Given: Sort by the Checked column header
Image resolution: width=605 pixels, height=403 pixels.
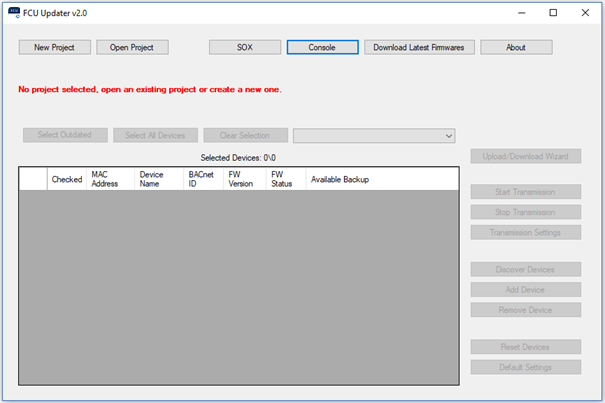Looking at the screenshot, I should [67, 179].
